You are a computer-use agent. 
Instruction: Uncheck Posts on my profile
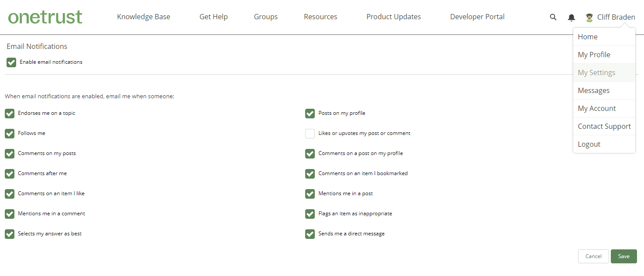tap(310, 114)
